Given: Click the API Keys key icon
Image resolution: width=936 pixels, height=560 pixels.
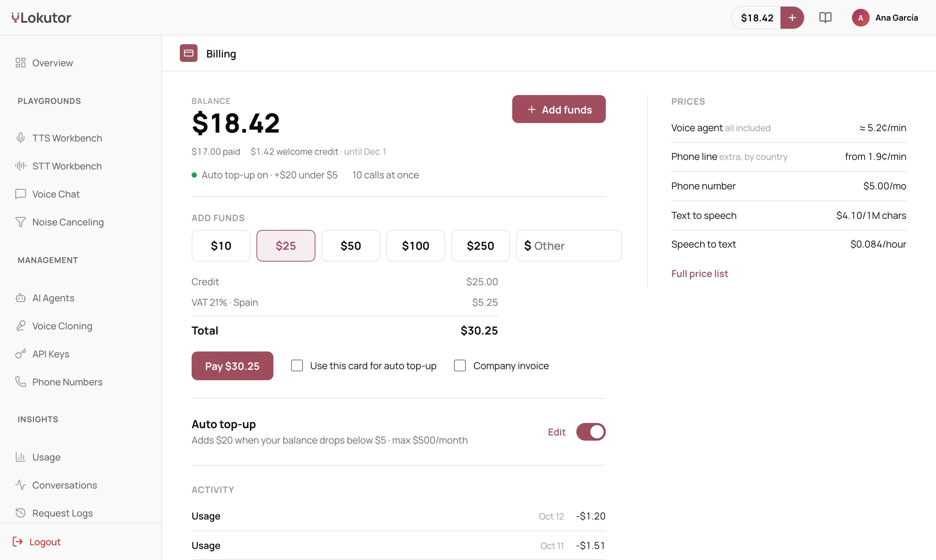Looking at the screenshot, I should [20, 354].
